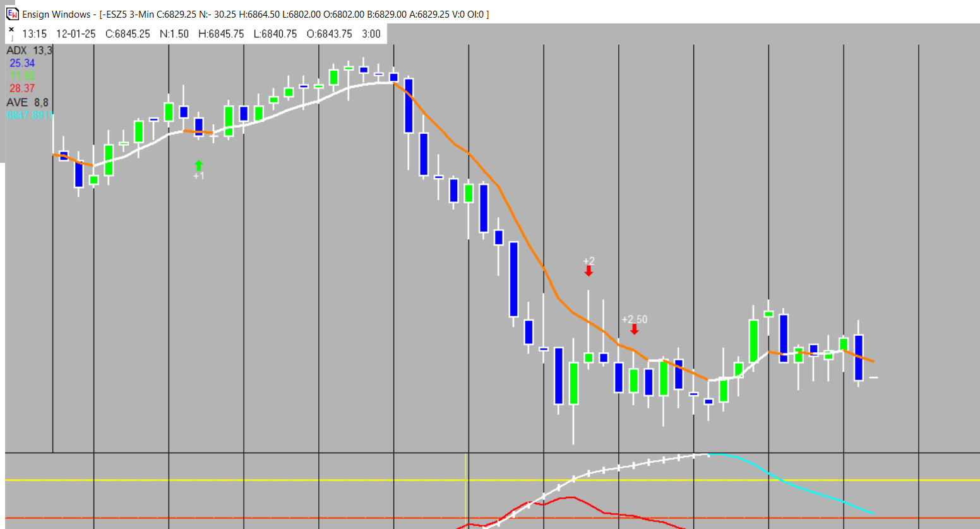Select the red down arrow labeled +2.50
Image resolution: width=980 pixels, height=529 pixels.
pyautogui.click(x=635, y=329)
